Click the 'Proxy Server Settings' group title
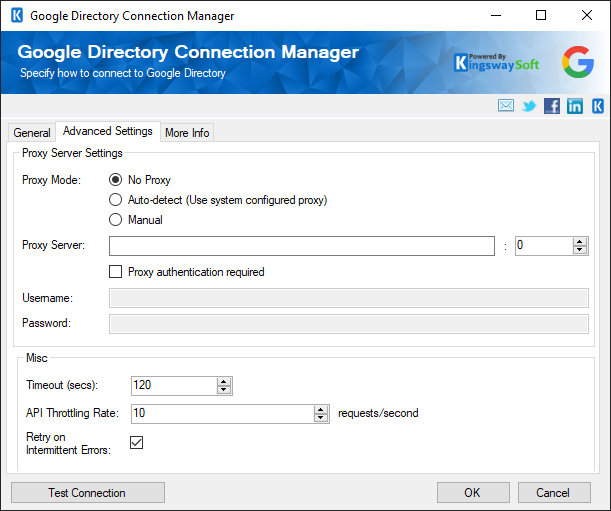 point(72,153)
